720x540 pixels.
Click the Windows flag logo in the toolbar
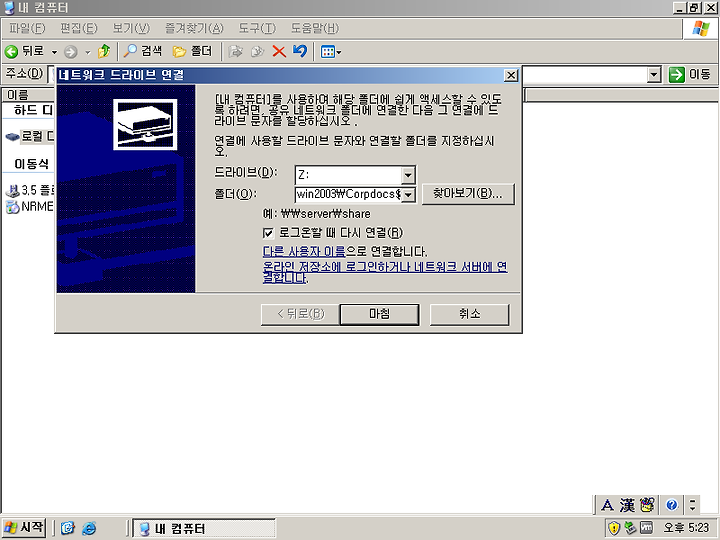(701, 28)
